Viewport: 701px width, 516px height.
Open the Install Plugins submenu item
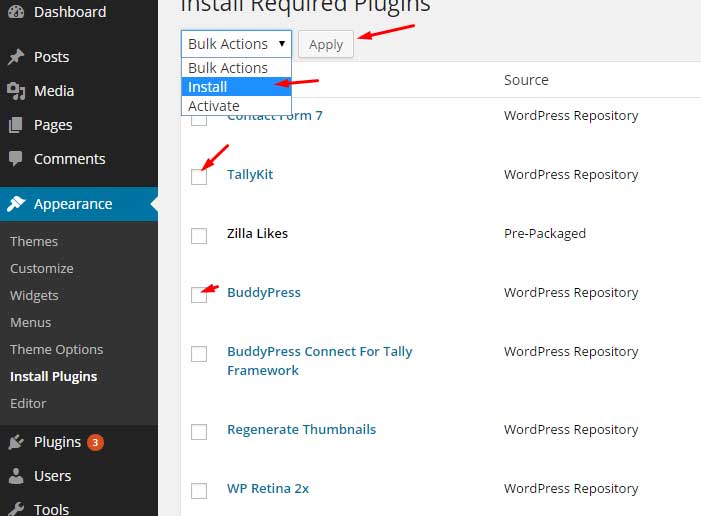click(x=54, y=376)
